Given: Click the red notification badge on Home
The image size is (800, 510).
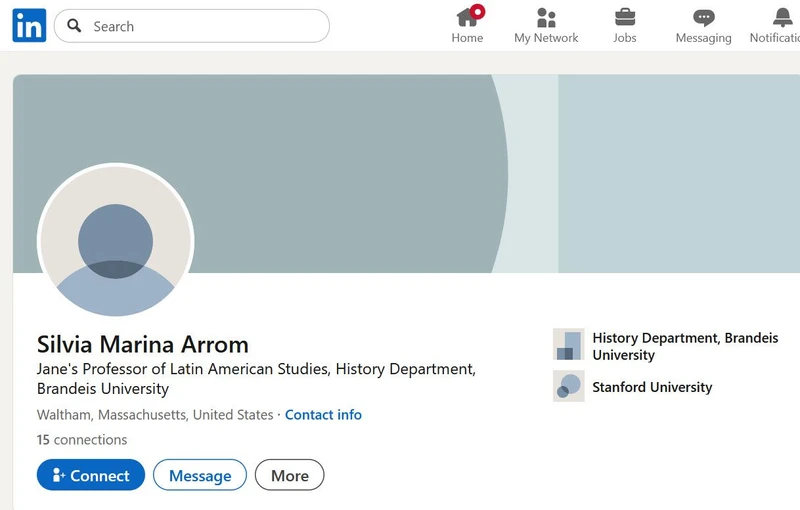Looking at the screenshot, I should (x=477, y=12).
